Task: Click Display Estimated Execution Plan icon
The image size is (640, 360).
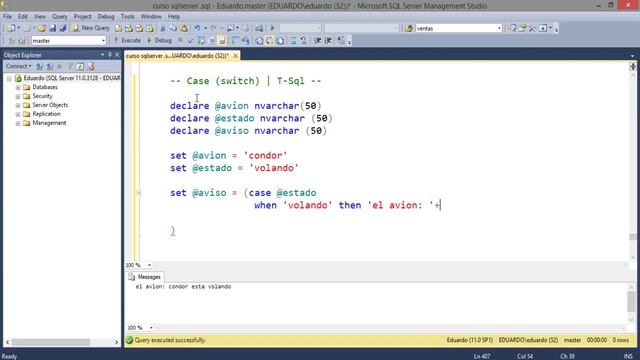Action: 201,40
